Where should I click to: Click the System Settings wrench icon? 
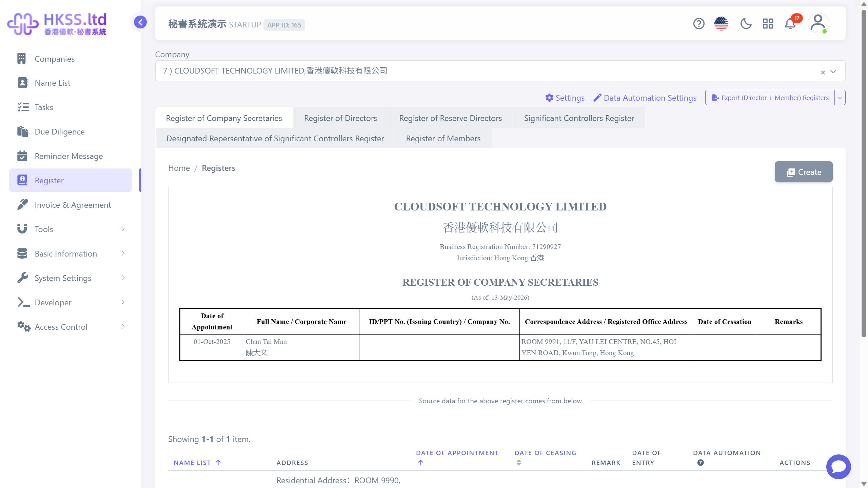click(x=22, y=278)
